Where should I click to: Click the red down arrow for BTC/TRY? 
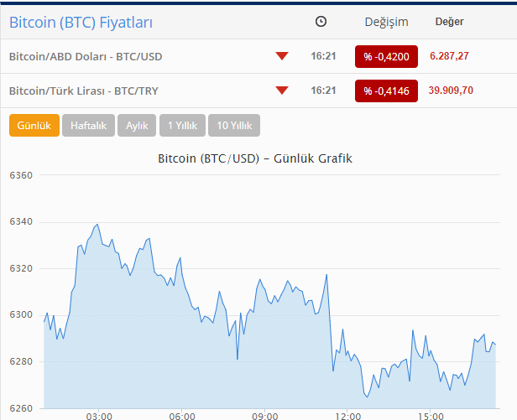(282, 91)
